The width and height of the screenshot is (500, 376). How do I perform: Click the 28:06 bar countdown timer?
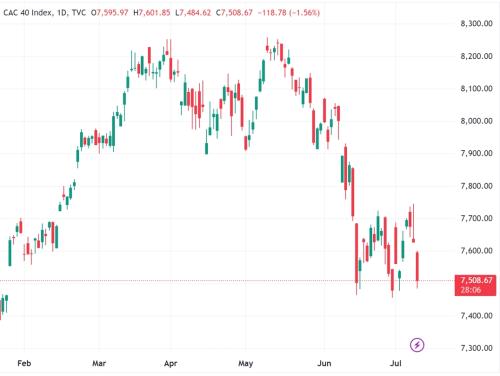pyautogui.click(x=470, y=290)
